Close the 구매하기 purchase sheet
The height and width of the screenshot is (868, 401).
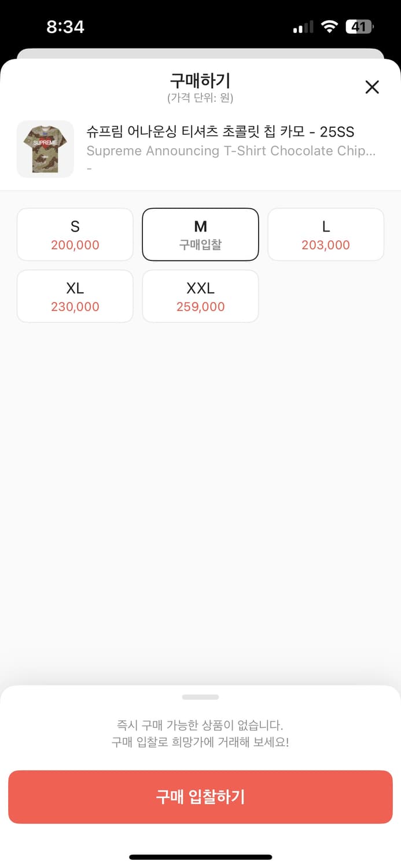[x=372, y=87]
